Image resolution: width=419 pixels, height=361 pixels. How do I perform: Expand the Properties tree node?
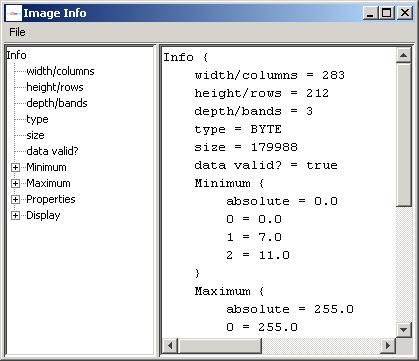click(15, 199)
